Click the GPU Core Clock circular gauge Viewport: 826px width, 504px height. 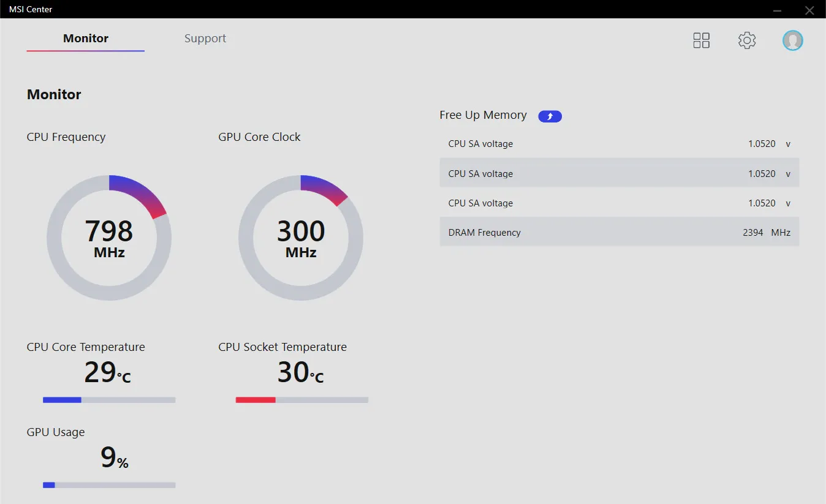301,238
